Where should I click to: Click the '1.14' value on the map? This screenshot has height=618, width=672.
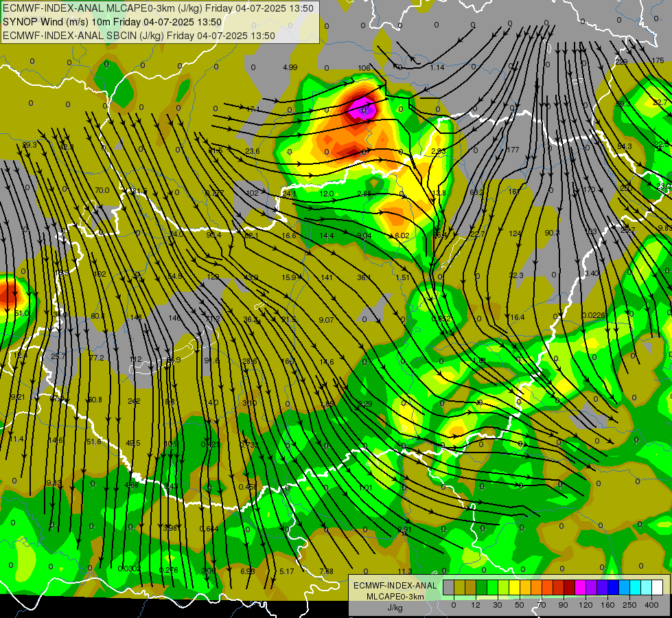click(437, 67)
